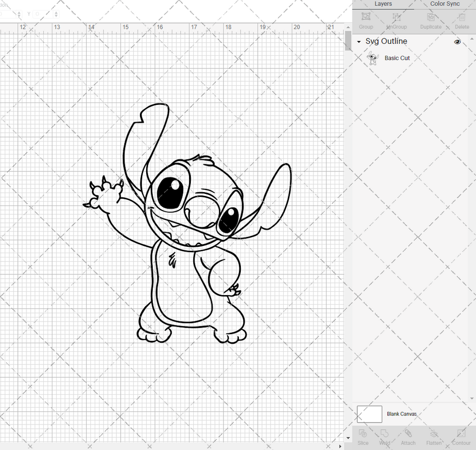Switch to the Color Sync tab

(444, 4)
